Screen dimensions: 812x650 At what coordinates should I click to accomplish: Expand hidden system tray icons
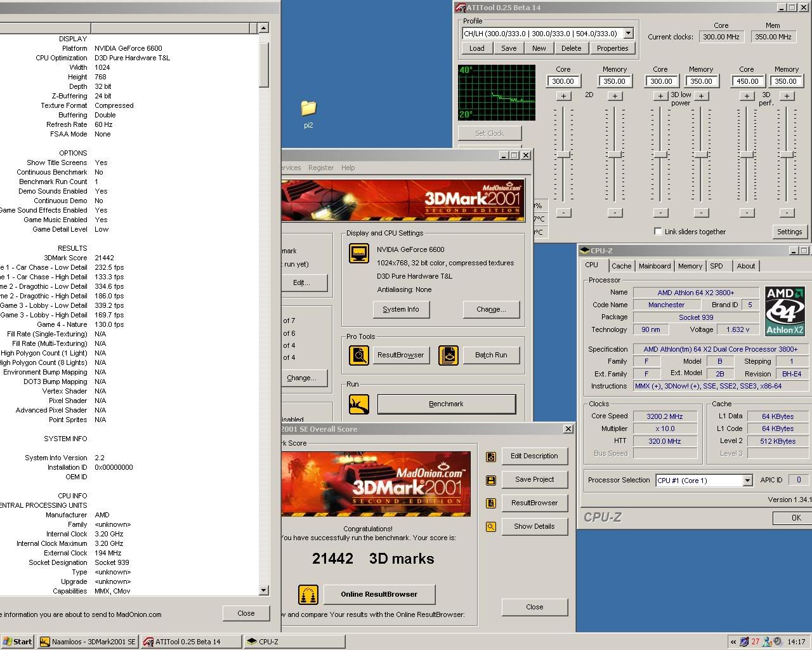[734, 642]
